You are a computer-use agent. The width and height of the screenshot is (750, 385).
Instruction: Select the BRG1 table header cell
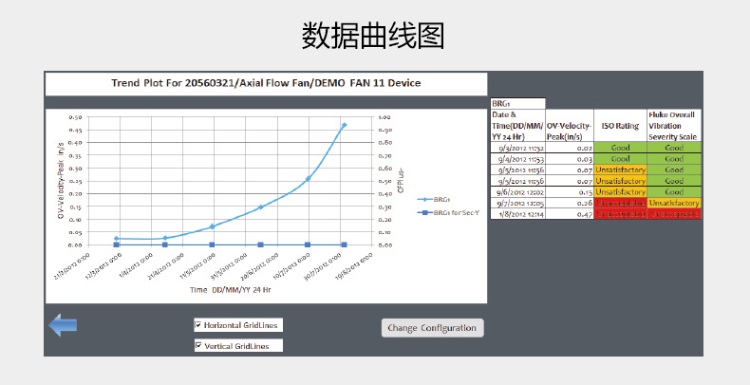(x=518, y=103)
